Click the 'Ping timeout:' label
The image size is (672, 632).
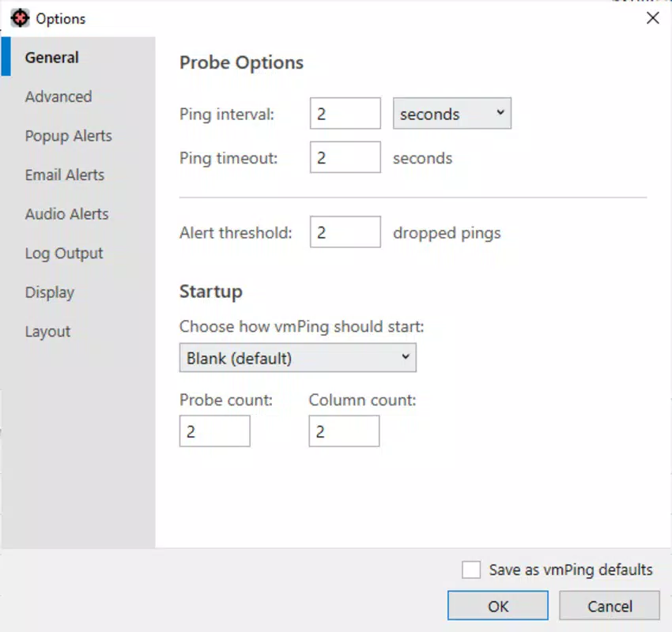pos(228,159)
